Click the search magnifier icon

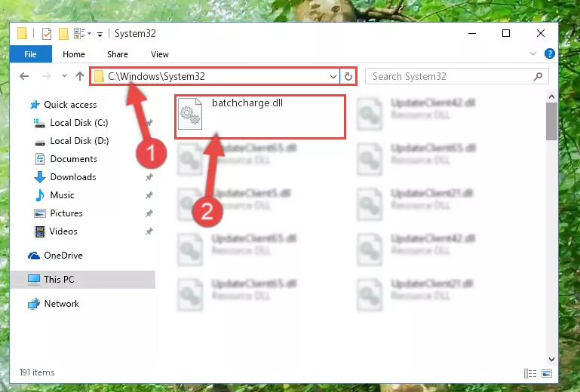tap(538, 77)
